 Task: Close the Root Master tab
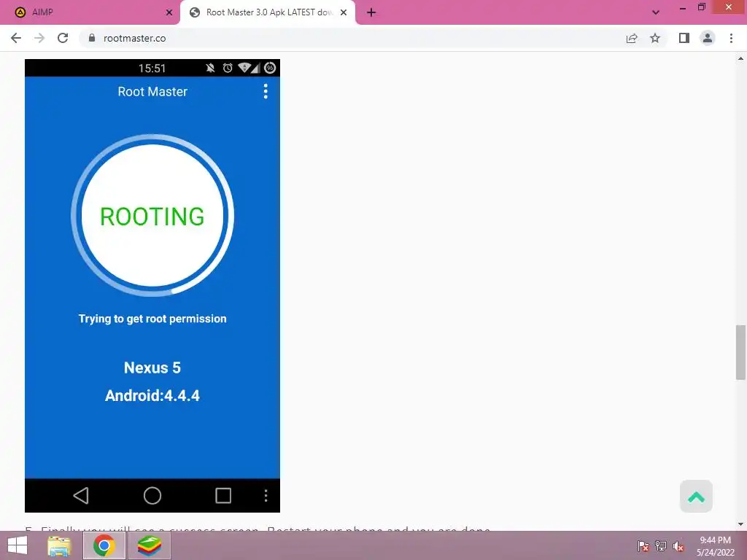point(344,12)
